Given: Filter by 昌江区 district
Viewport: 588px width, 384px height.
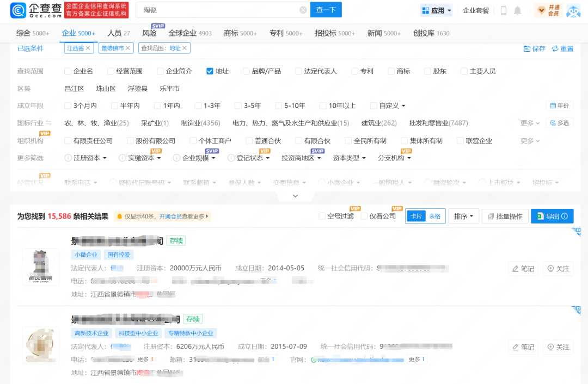Looking at the screenshot, I should pos(74,89).
